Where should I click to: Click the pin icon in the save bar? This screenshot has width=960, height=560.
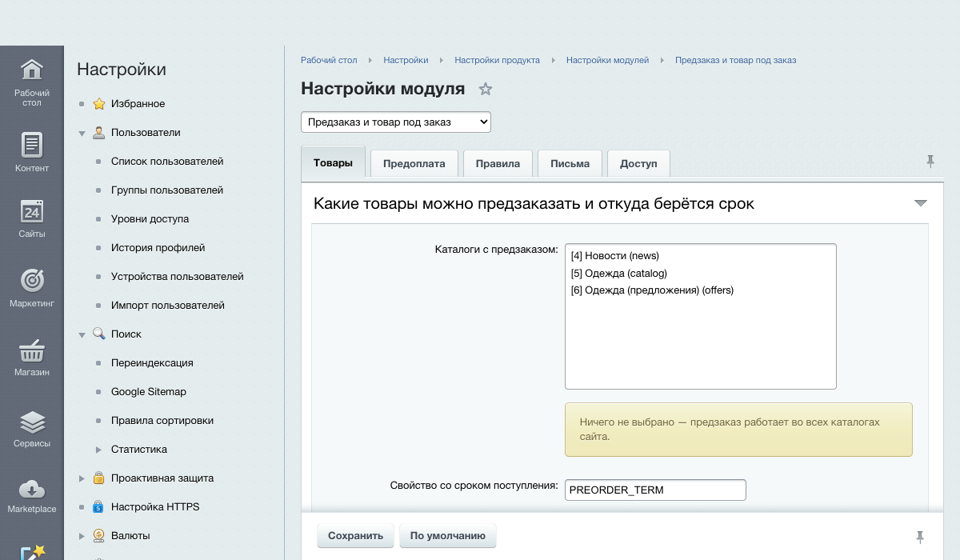point(920,536)
